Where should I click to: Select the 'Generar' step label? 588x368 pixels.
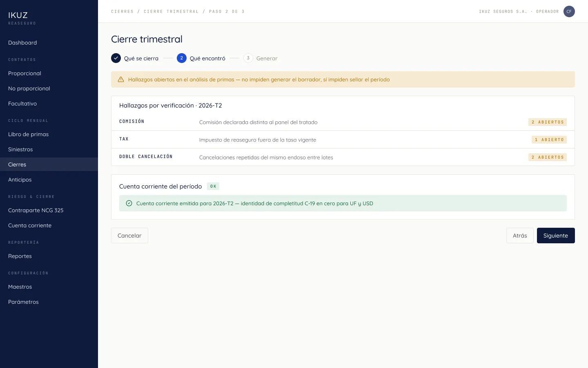click(x=267, y=58)
